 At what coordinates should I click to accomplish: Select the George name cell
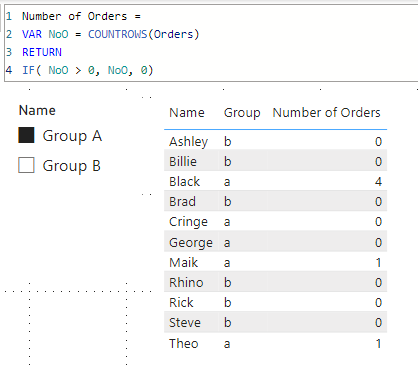tap(191, 243)
